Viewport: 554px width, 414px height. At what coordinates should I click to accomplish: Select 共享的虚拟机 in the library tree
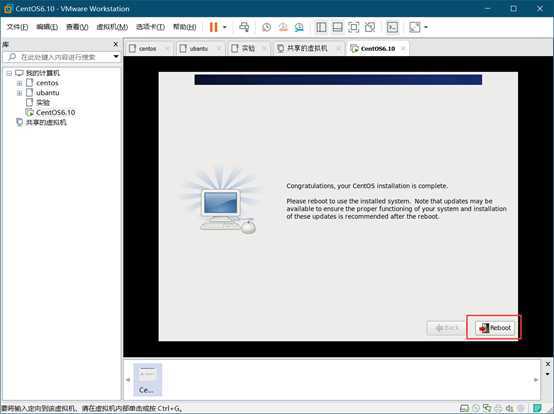pyautogui.click(x=46, y=122)
